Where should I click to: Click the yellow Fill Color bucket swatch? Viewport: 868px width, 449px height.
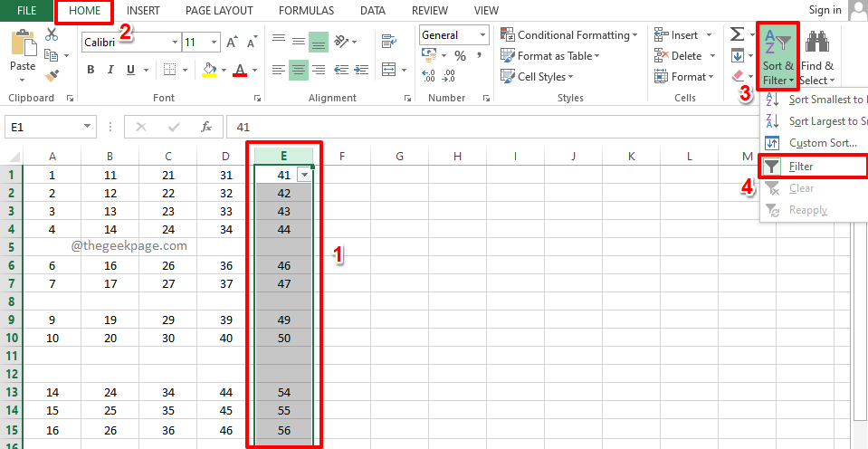pyautogui.click(x=209, y=70)
